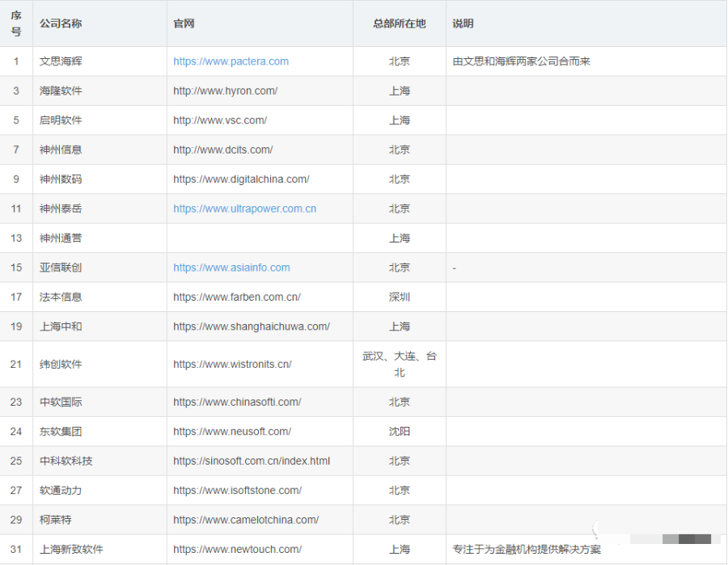Image resolution: width=728 pixels, height=565 pixels.
Task: Click the digitalchina.com URL
Action: [x=241, y=179]
